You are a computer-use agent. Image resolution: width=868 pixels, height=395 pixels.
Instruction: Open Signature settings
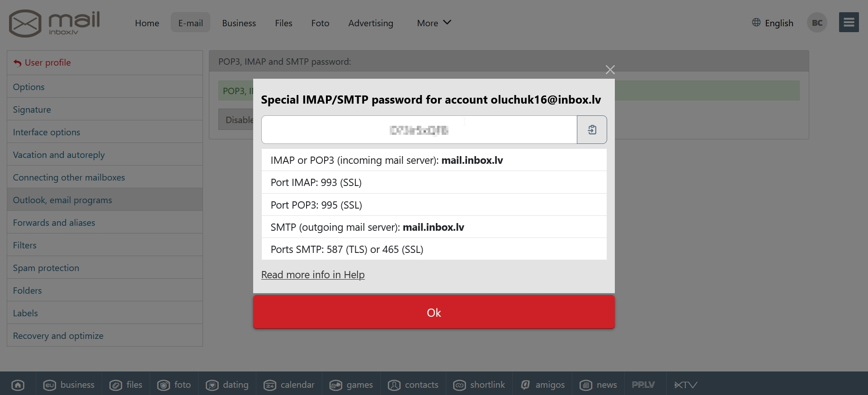(x=105, y=109)
